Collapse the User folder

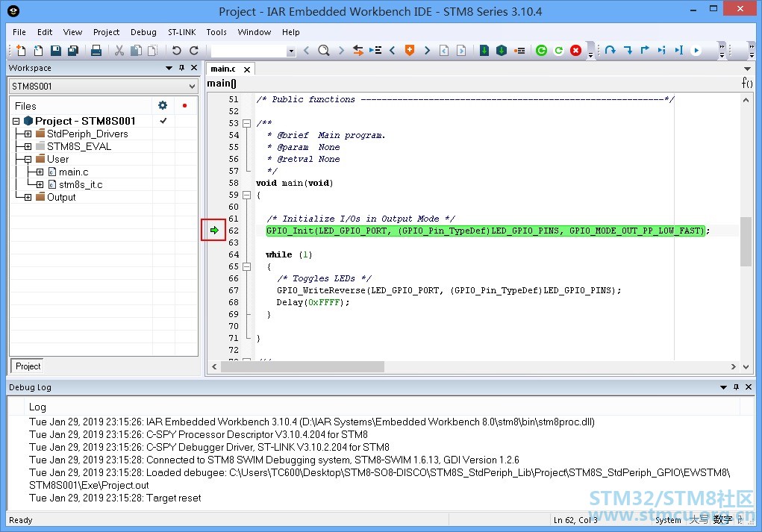click(x=28, y=159)
